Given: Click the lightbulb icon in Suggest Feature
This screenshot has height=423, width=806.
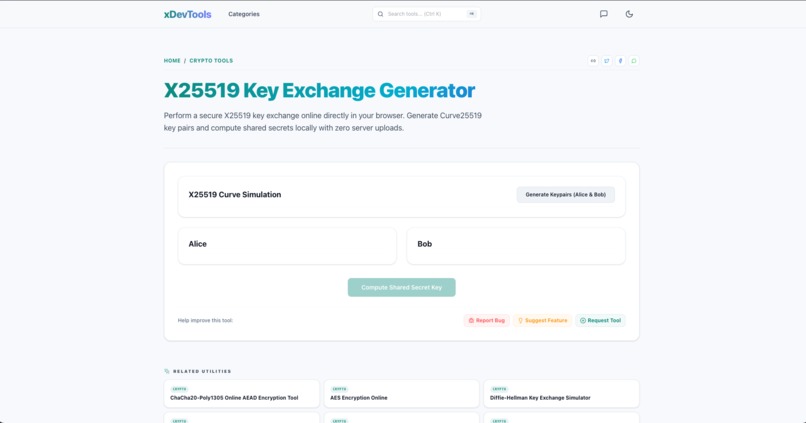Looking at the screenshot, I should click(520, 320).
